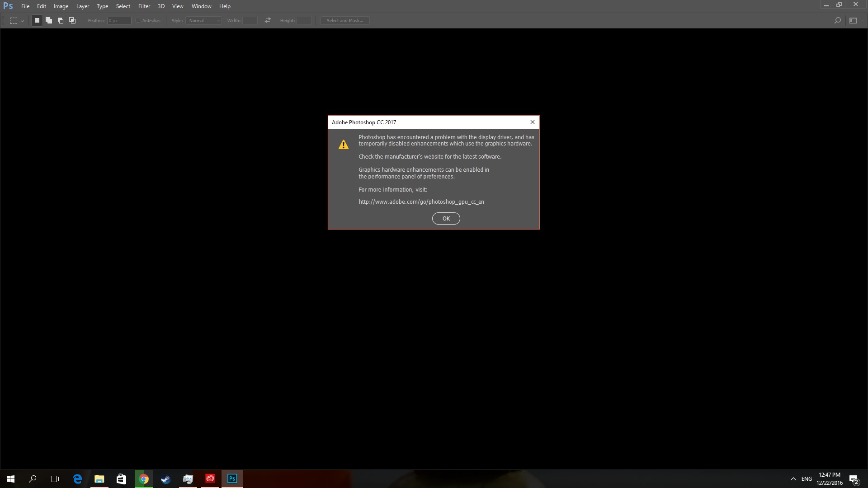Viewport: 868px width, 488px height.
Task: Select the Intersect with selection mode icon
Action: pyautogui.click(x=72, y=20)
